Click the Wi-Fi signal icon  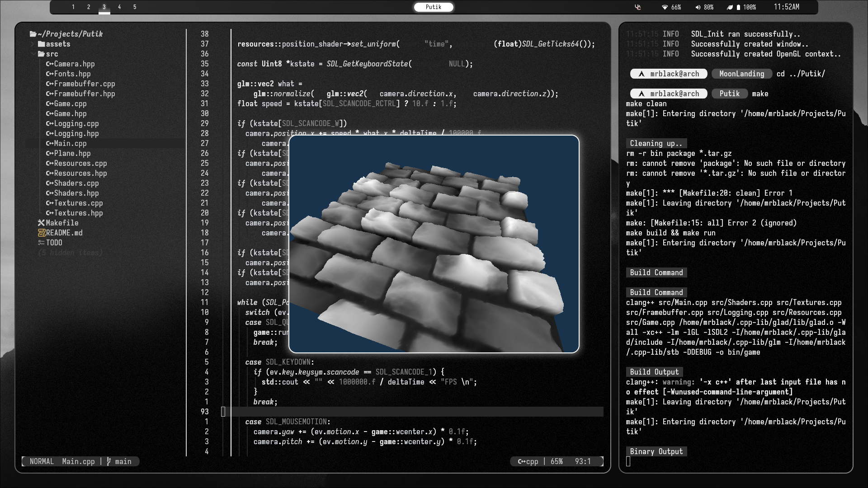coord(665,7)
